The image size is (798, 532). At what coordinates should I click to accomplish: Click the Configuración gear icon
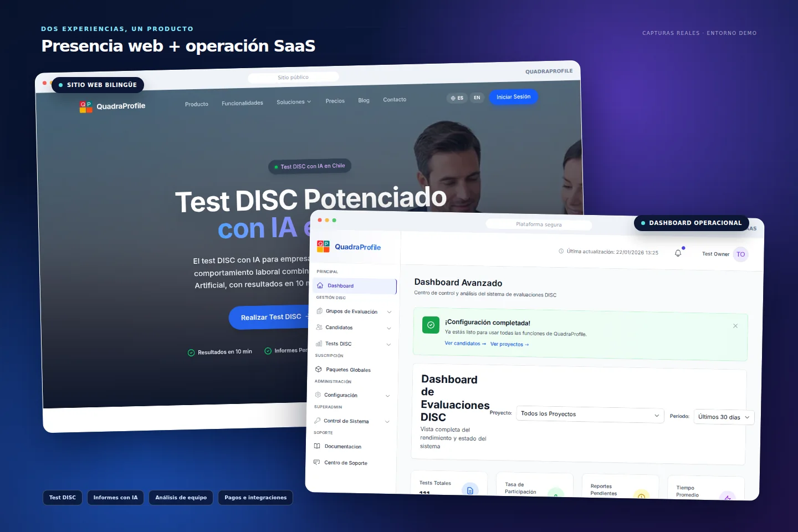pyautogui.click(x=318, y=395)
